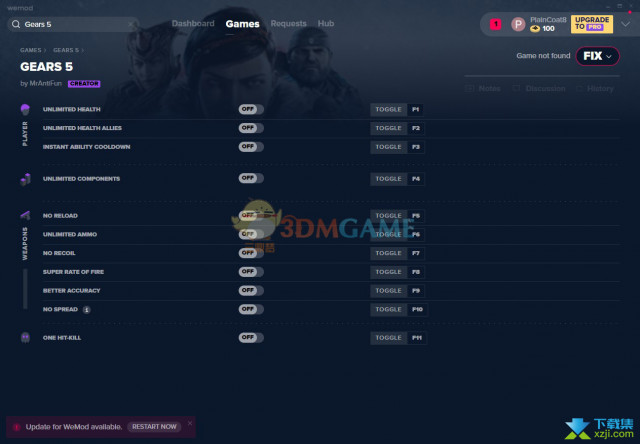
Task: Enable One Hit-Kill switch
Action: point(251,337)
